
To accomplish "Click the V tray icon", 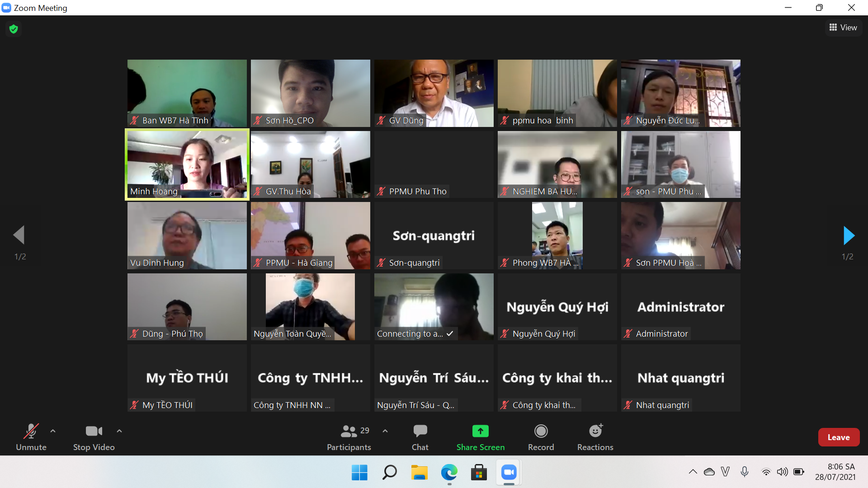I will coord(726,472).
